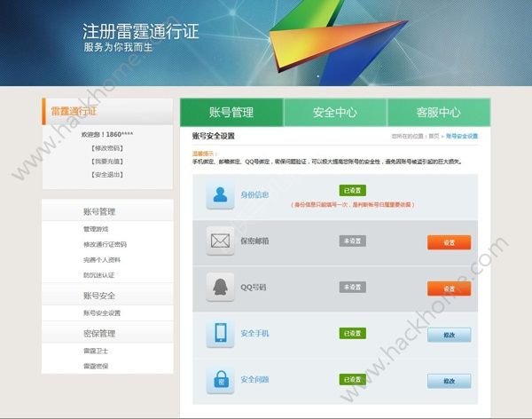Click the 温馨提示 label
532x419 pixels.
pyautogui.click(x=205, y=154)
